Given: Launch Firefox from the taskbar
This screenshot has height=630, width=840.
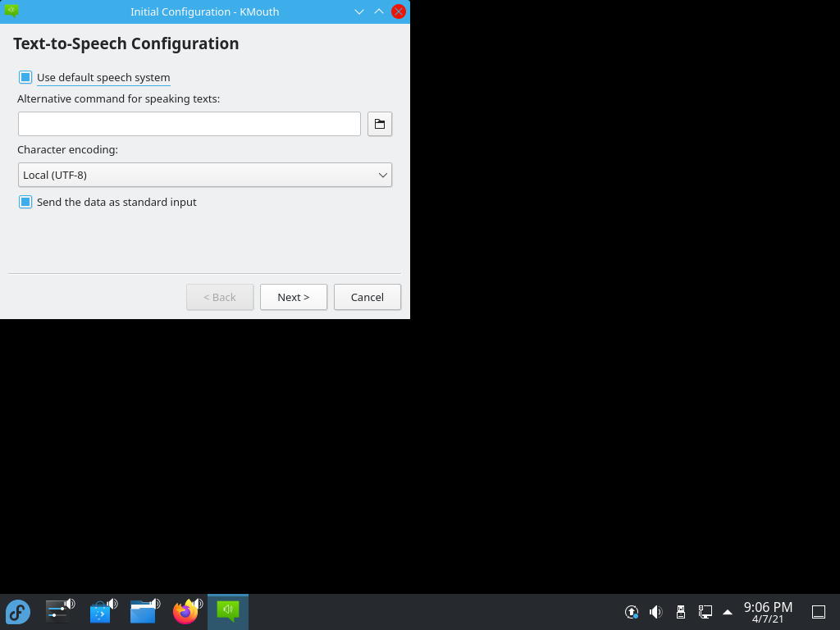Looking at the screenshot, I should pyautogui.click(x=186, y=612).
